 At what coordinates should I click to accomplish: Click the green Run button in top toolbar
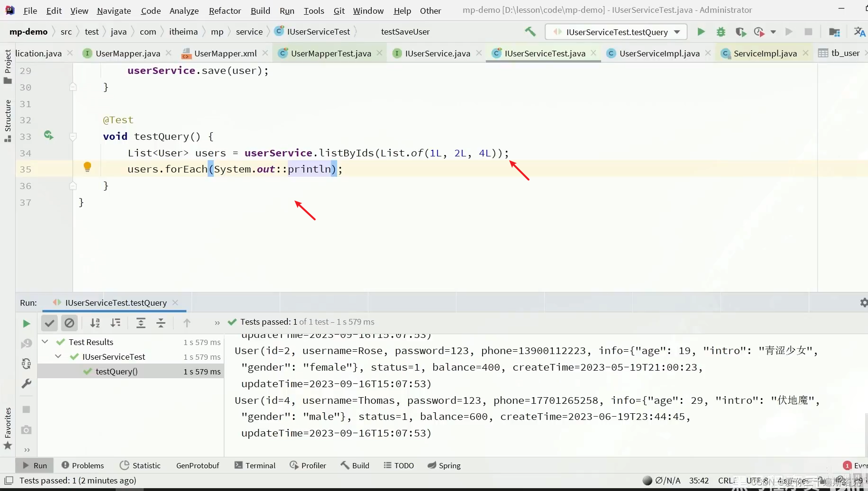[701, 32]
